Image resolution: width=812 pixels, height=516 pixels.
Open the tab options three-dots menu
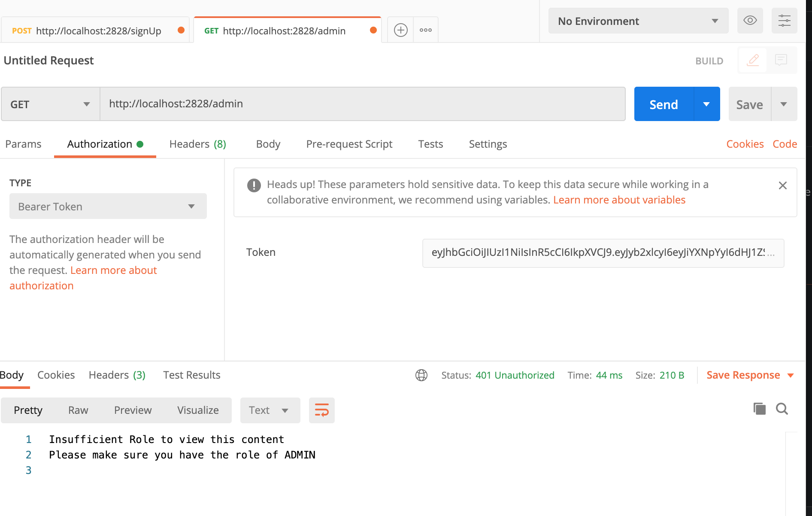[x=425, y=30]
